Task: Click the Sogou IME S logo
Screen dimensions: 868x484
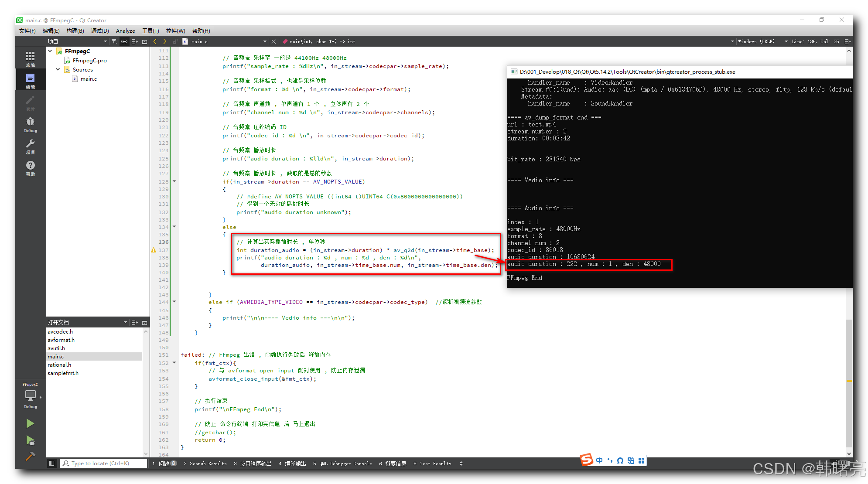Action: (587, 460)
